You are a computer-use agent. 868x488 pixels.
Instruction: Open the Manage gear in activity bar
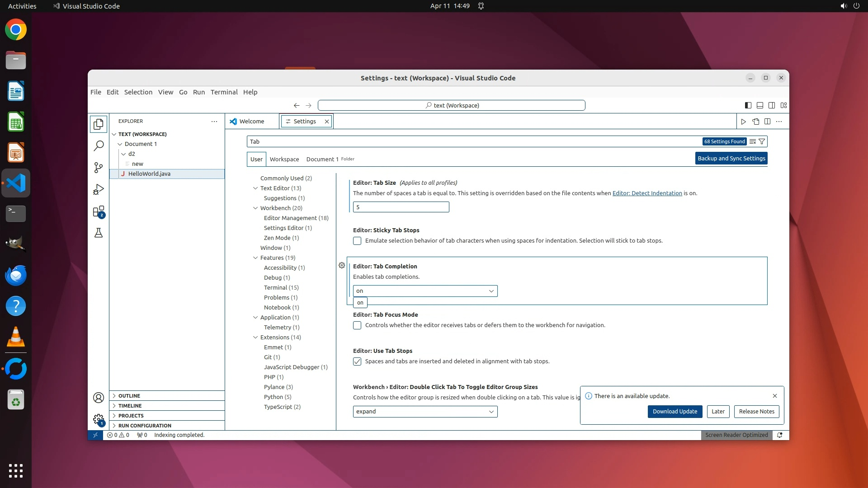(x=98, y=419)
